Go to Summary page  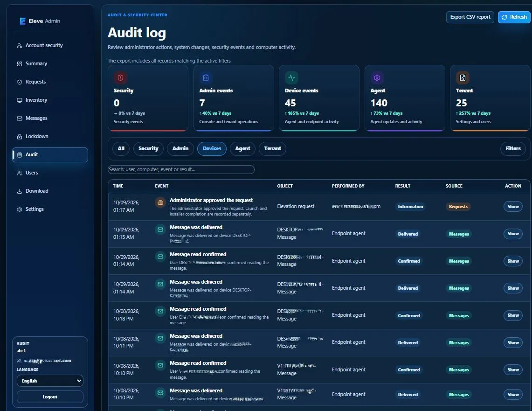tap(50, 63)
